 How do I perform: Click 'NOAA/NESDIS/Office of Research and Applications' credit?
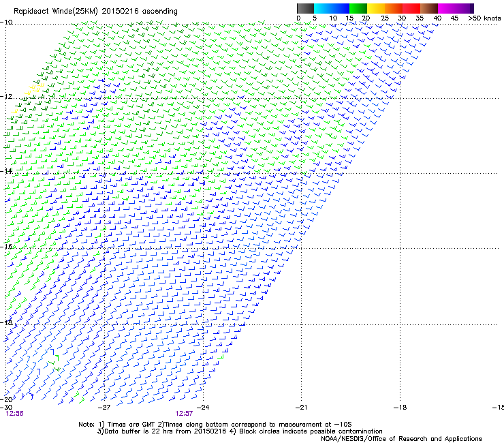[401, 439]
